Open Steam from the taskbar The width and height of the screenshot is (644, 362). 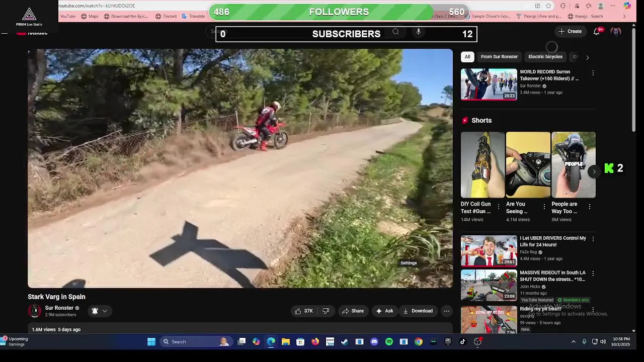click(345, 341)
